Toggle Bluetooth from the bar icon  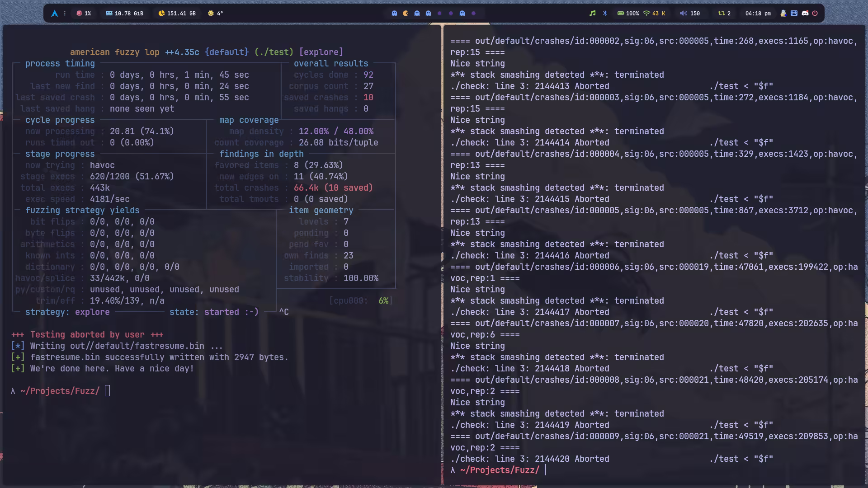pyautogui.click(x=605, y=14)
